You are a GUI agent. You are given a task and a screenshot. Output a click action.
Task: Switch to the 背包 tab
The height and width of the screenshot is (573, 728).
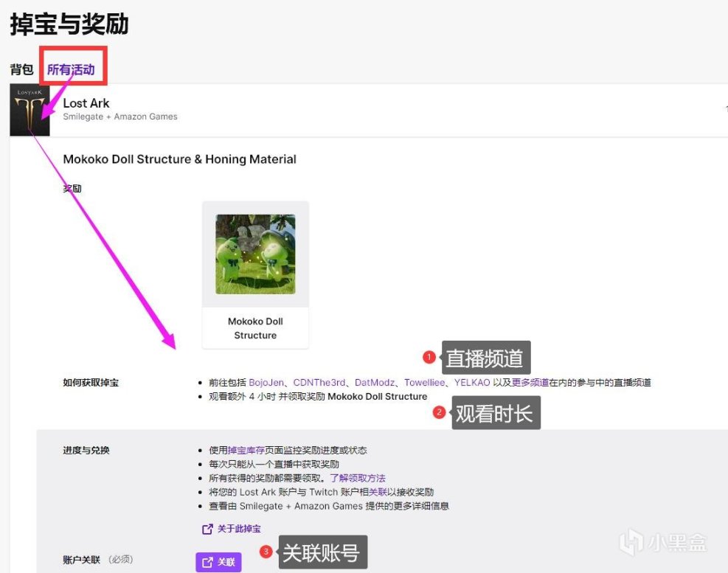(22, 69)
